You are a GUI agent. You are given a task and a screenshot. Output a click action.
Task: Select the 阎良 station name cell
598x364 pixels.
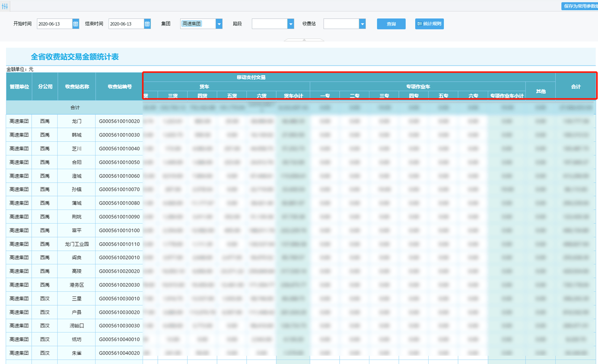click(x=77, y=257)
